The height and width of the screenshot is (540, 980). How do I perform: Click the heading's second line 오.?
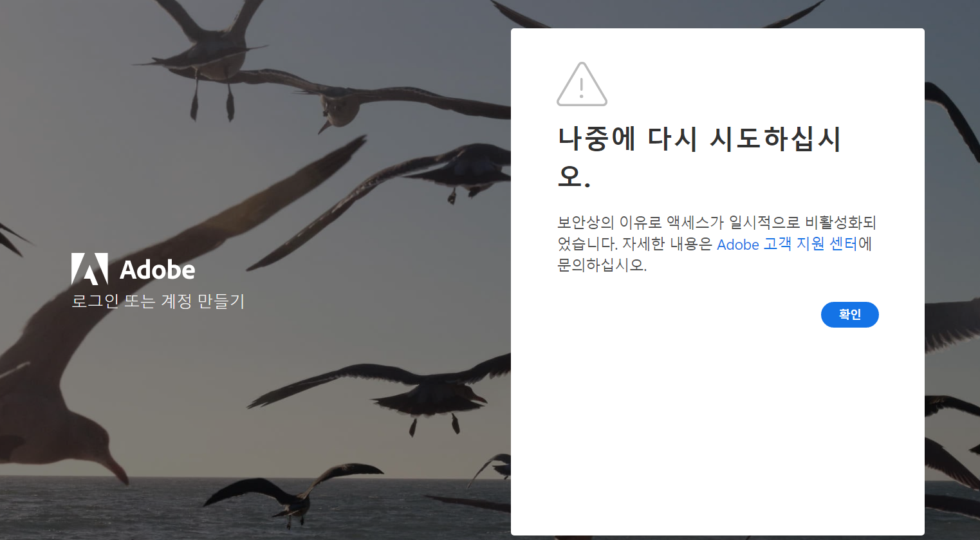(x=573, y=176)
